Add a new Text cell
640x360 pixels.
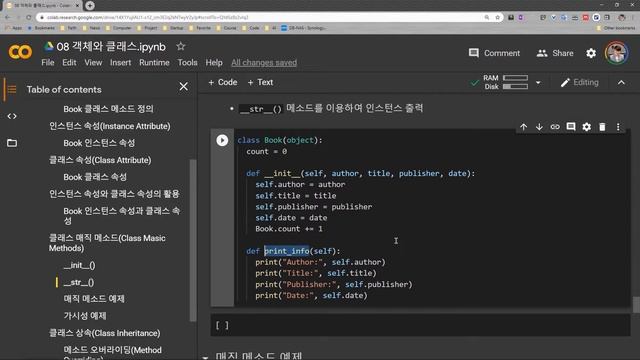260,82
